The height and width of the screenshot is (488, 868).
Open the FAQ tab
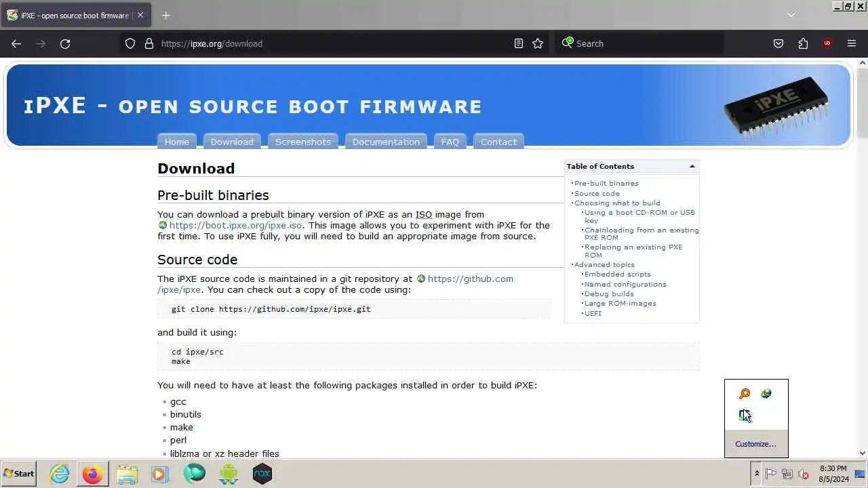(x=450, y=142)
